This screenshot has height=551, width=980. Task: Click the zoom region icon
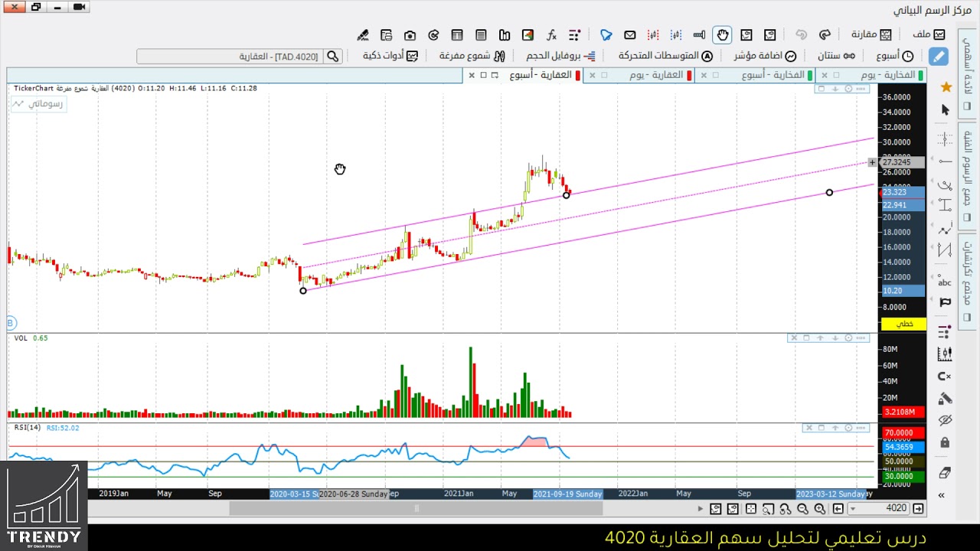coord(769,509)
